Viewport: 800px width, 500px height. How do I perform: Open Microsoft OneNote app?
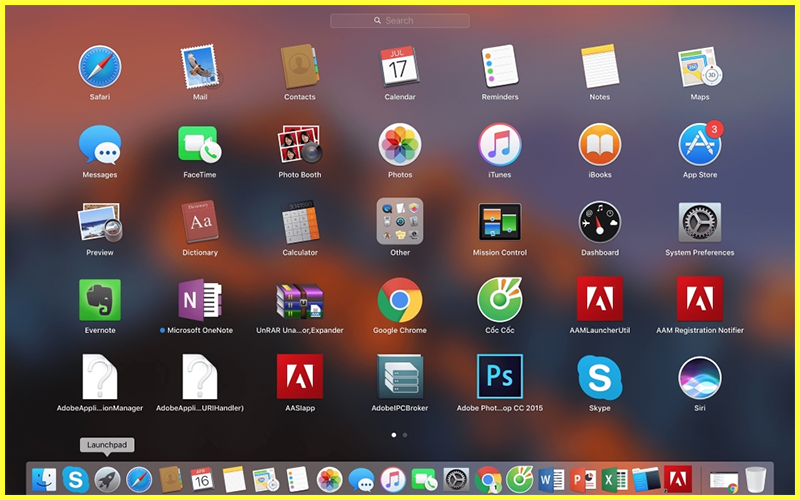pos(200,300)
